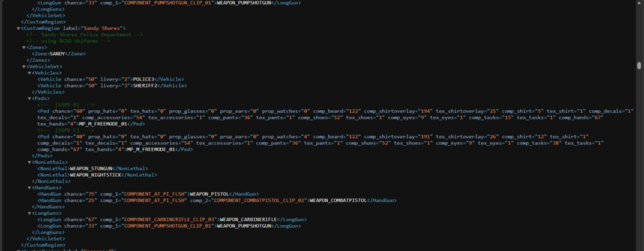Click the closing </NonLethals> tag
This screenshot has height=251, width=644.
pos(52,181)
